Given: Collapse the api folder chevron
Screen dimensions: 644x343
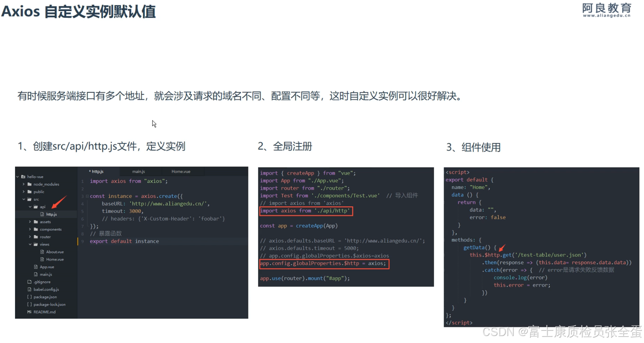Looking at the screenshot, I should point(30,207).
